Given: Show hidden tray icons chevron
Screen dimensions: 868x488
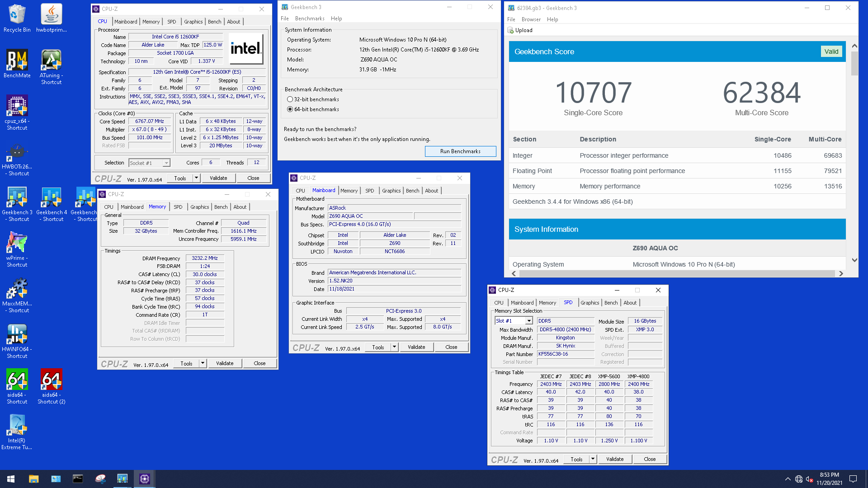Looking at the screenshot, I should tap(788, 479).
